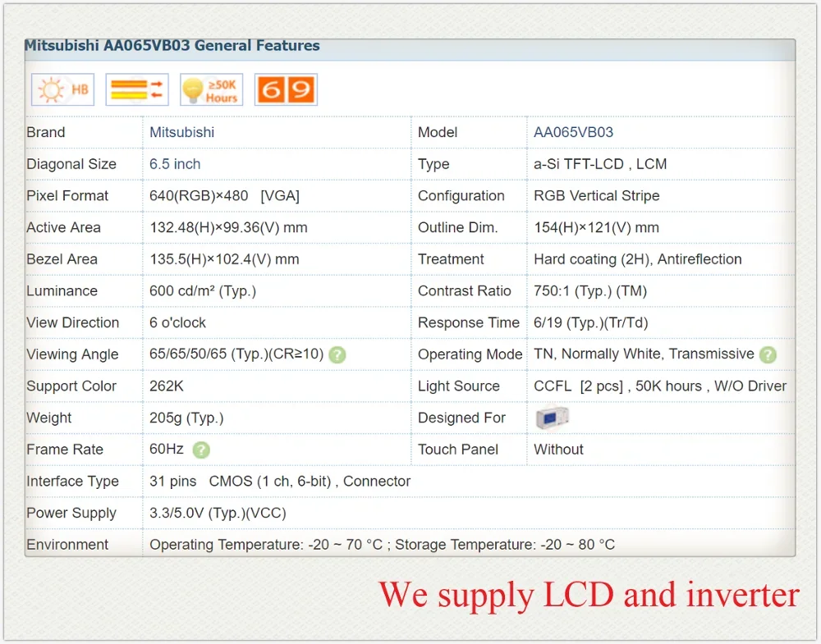Select the 3.3/5.0V (Typ.)(VCC) value
Image resolution: width=821 pixels, height=644 pixels.
click(x=218, y=514)
